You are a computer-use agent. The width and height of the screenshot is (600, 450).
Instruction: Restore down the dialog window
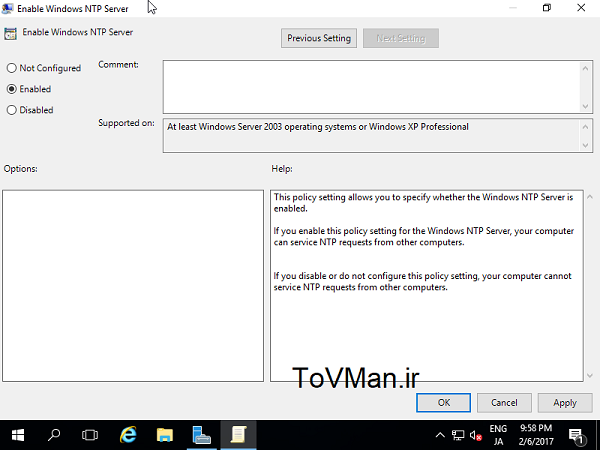(x=547, y=8)
